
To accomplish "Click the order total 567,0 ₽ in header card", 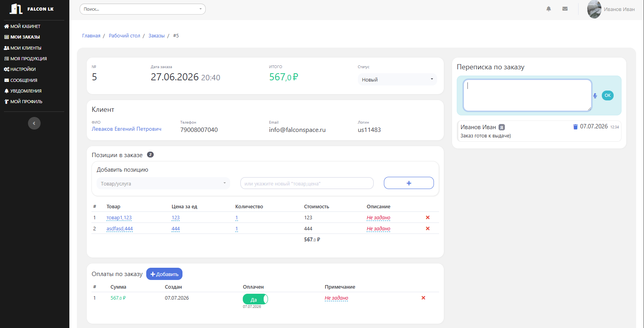I will 283,77.
